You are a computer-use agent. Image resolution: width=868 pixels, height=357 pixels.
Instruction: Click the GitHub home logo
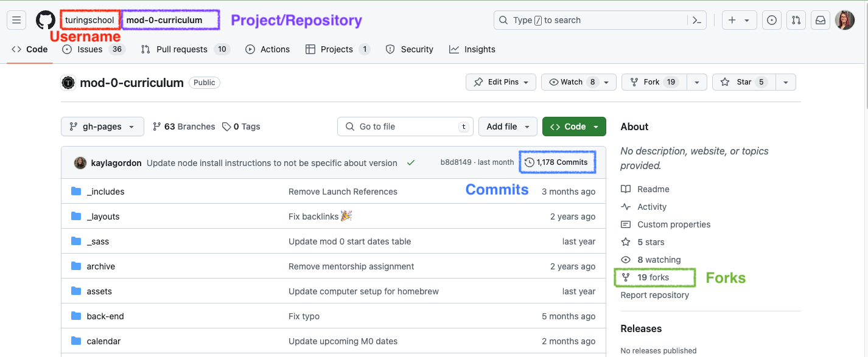(x=45, y=19)
